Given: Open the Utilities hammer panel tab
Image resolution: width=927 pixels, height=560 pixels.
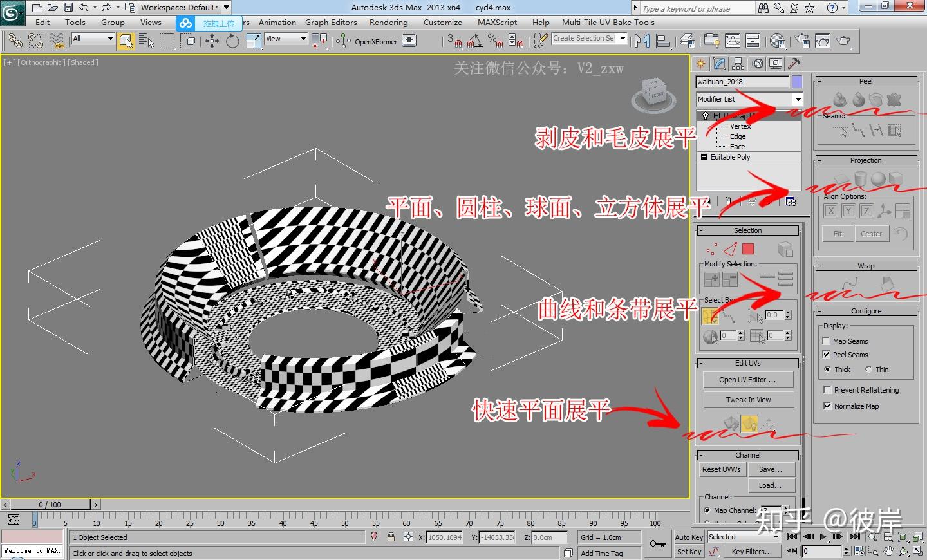Looking at the screenshot, I should point(794,64).
